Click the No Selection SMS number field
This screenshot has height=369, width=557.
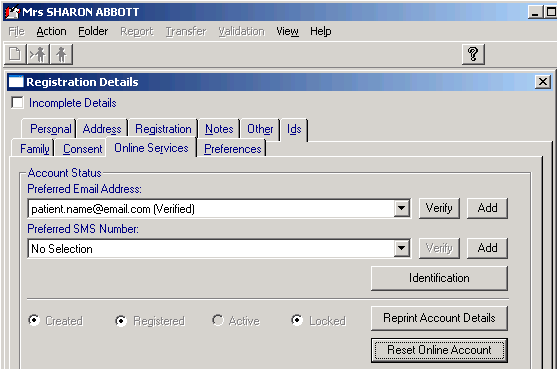point(211,248)
